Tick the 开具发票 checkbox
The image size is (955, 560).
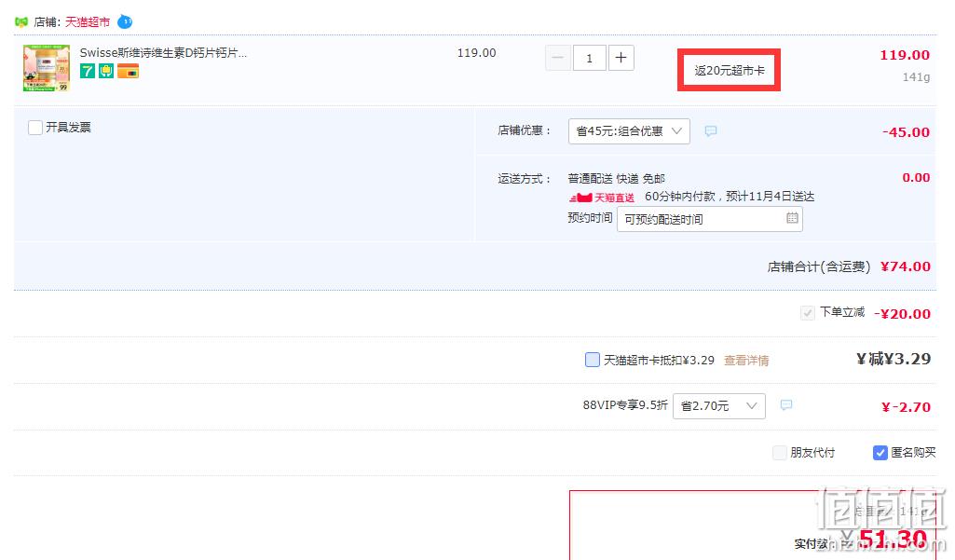click(35, 128)
